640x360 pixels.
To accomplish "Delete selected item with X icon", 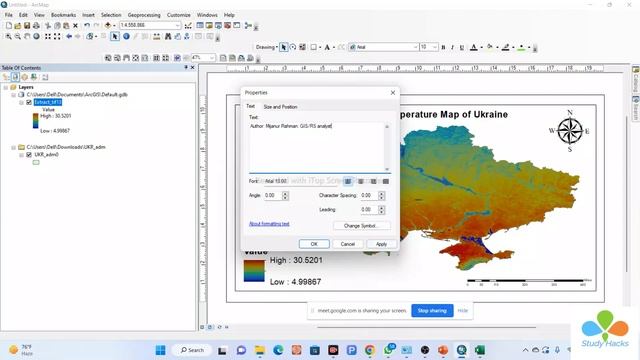I will click(76, 25).
